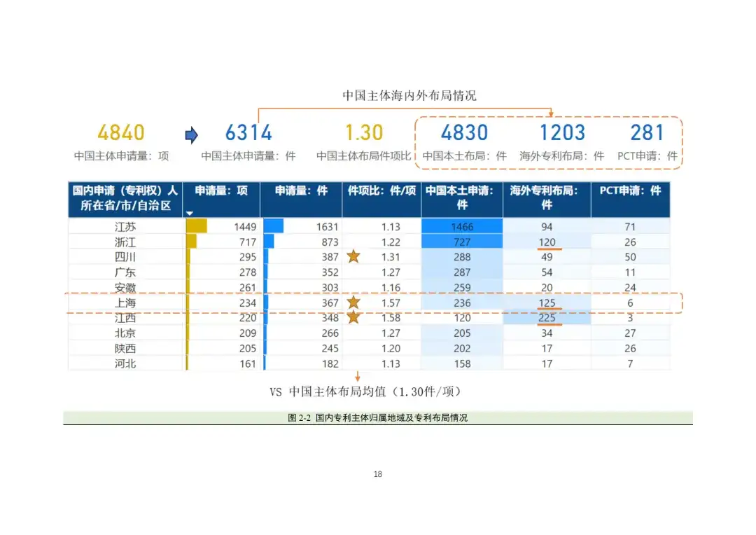Click the cell 387 in 四川 row
Screen dimensions: 756x535
[330, 256]
